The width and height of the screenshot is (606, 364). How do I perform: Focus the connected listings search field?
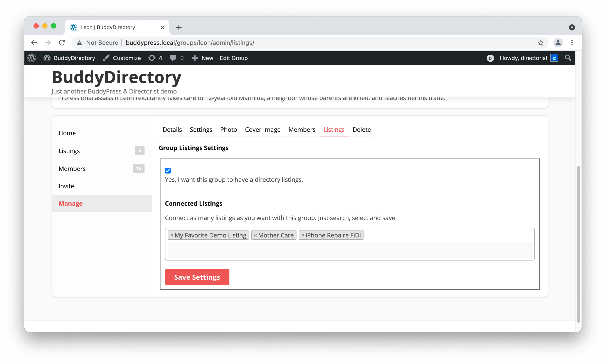(x=349, y=250)
